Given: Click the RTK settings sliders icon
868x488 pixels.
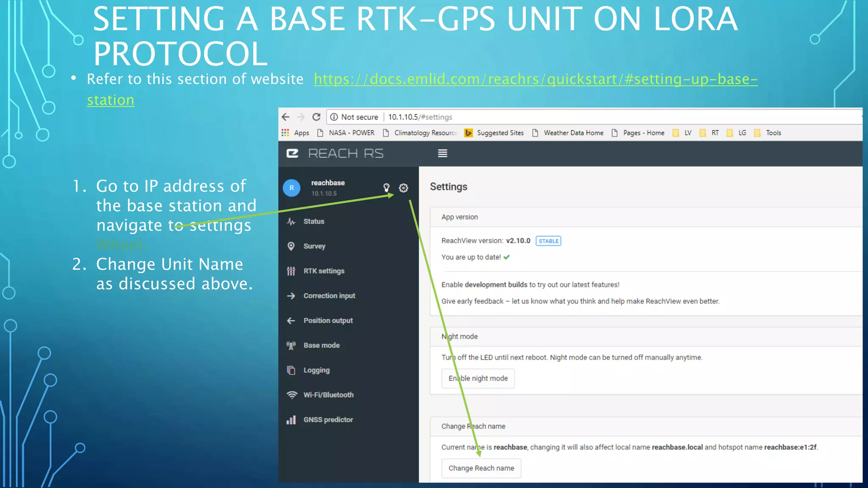Looking at the screenshot, I should 291,271.
